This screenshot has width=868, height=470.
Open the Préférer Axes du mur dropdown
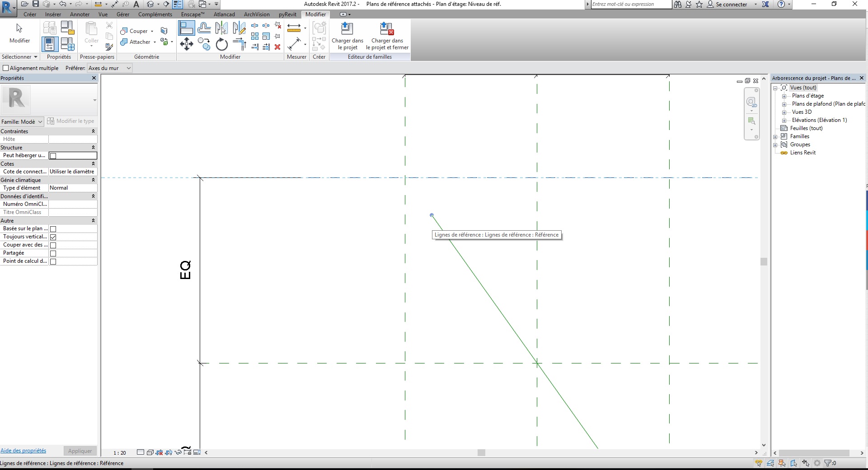(109, 68)
